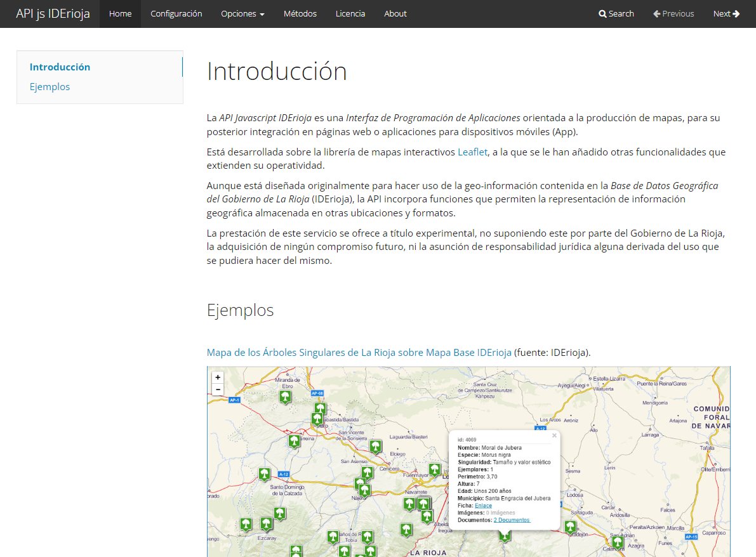Zoom out on the map
Viewport: 756px width, 557px height.
[x=218, y=389]
